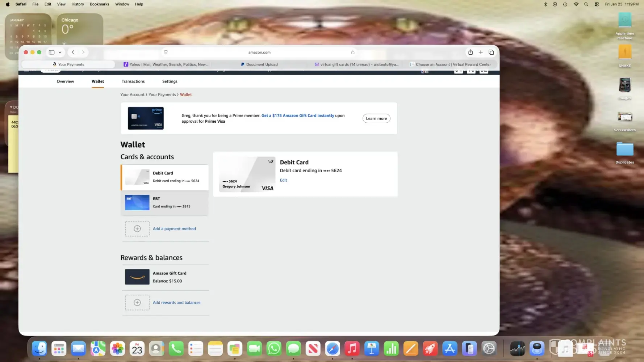The image size is (644, 362).
Task: Open a new tab with plus icon
Action: [x=481, y=52]
